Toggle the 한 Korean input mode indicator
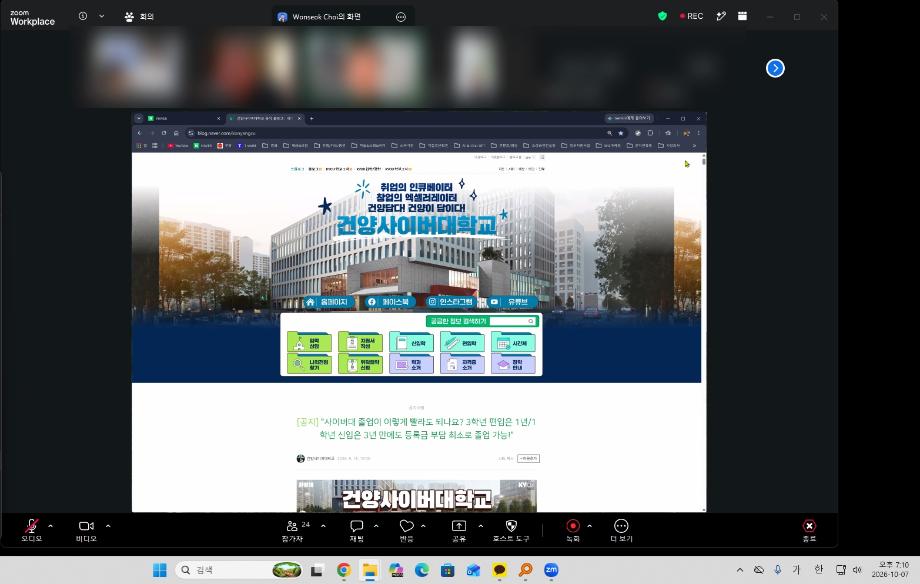This screenshot has height=584, width=920. click(818, 569)
